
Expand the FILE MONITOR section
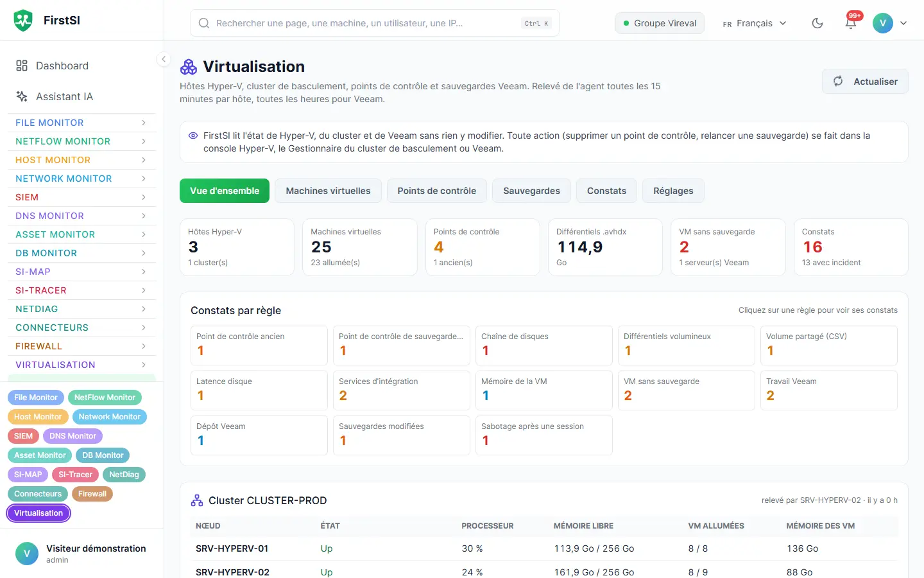pos(81,123)
